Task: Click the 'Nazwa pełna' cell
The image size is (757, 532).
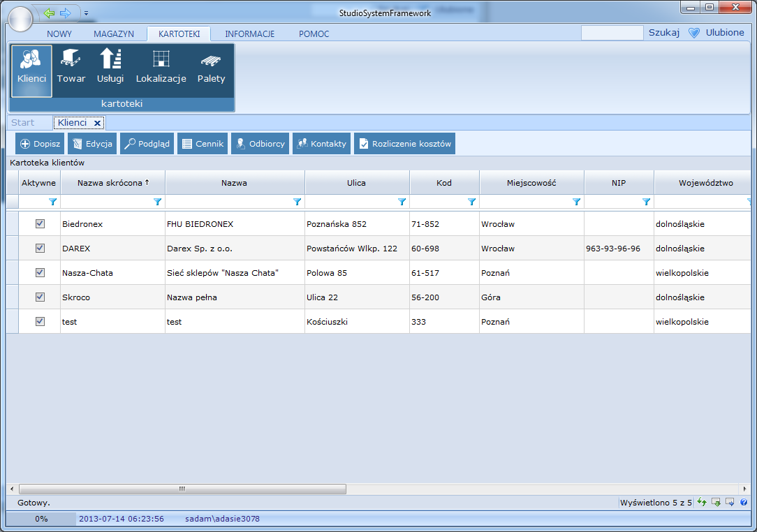Action: pyautogui.click(x=235, y=297)
